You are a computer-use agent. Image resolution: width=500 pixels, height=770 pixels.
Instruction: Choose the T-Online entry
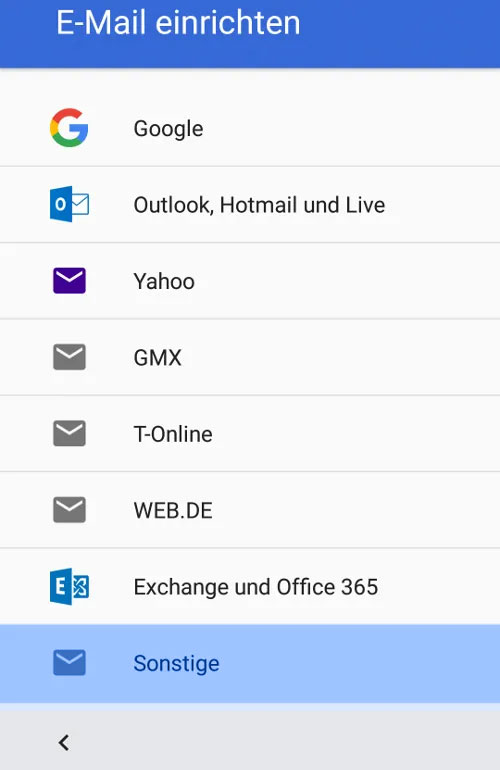[x=250, y=434]
